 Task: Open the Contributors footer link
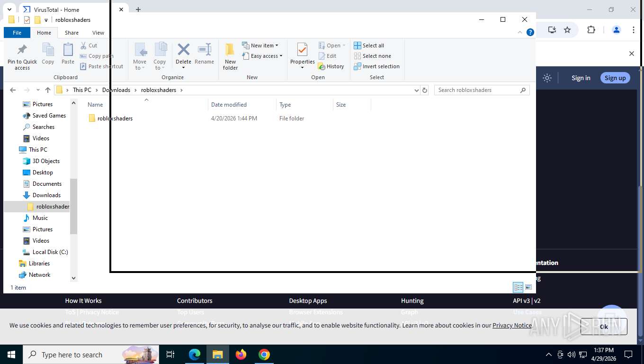195,300
